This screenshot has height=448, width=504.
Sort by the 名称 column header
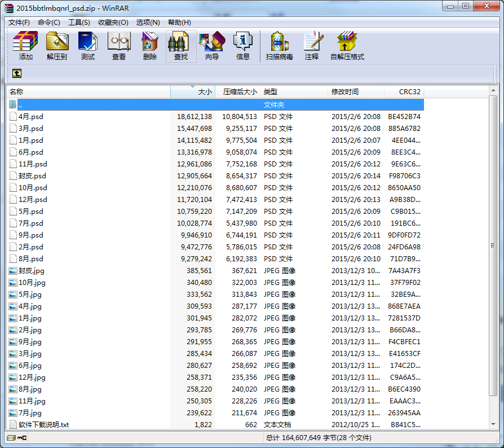coord(88,91)
